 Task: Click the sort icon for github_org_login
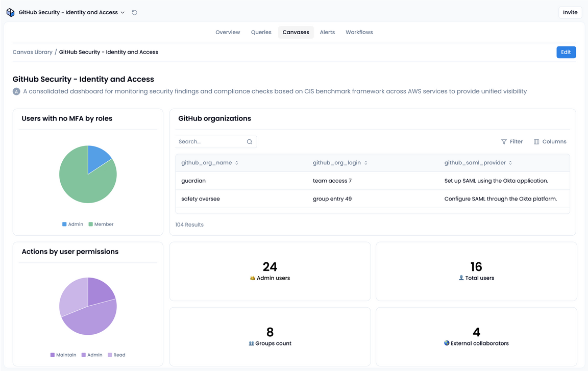tap(365, 163)
